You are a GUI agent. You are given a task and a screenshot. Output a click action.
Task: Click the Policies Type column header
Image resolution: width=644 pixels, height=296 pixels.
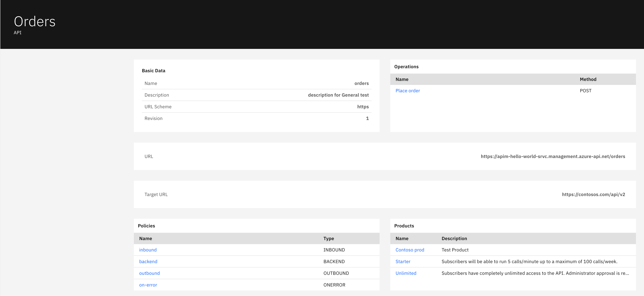[x=329, y=239]
